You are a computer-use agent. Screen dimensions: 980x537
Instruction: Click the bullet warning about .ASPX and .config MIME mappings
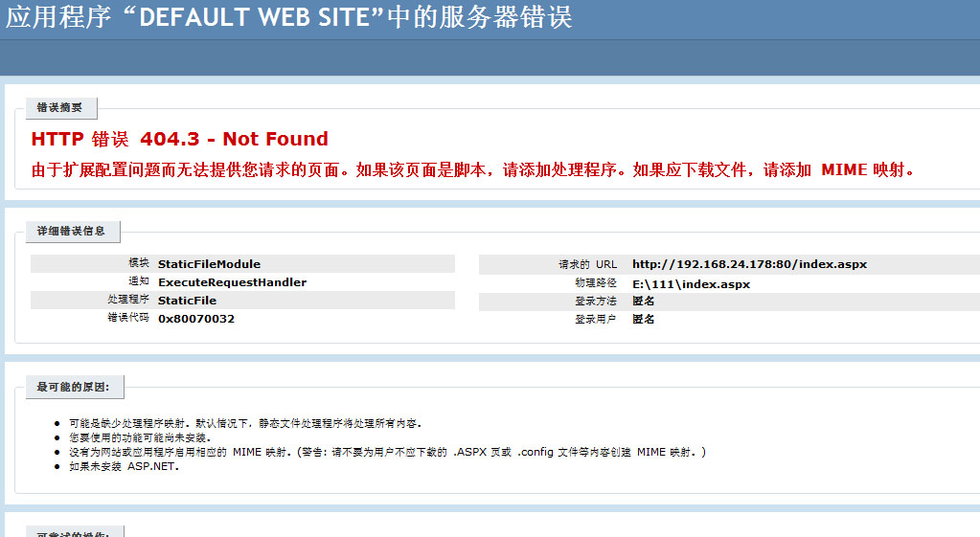coord(387,452)
